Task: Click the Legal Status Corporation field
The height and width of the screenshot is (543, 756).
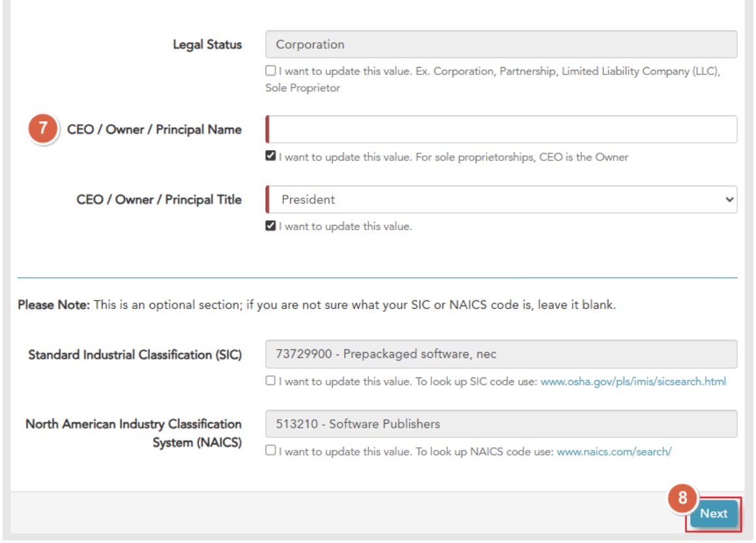Action: [x=501, y=44]
